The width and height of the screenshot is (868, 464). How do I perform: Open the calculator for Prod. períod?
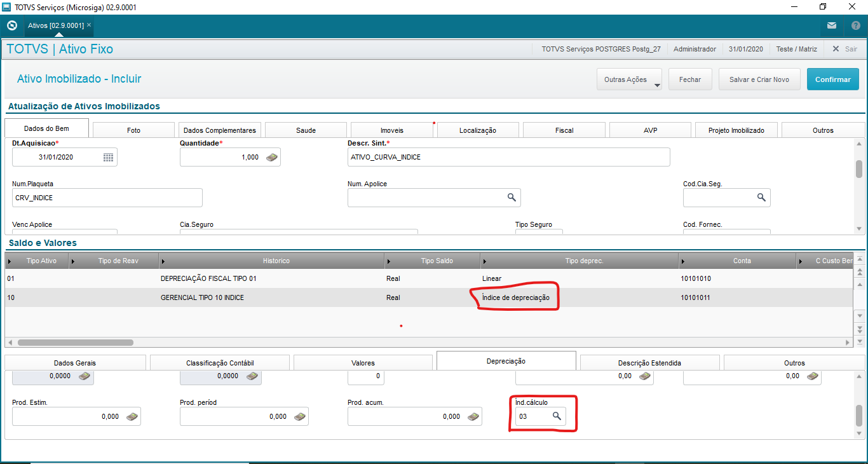coord(300,416)
